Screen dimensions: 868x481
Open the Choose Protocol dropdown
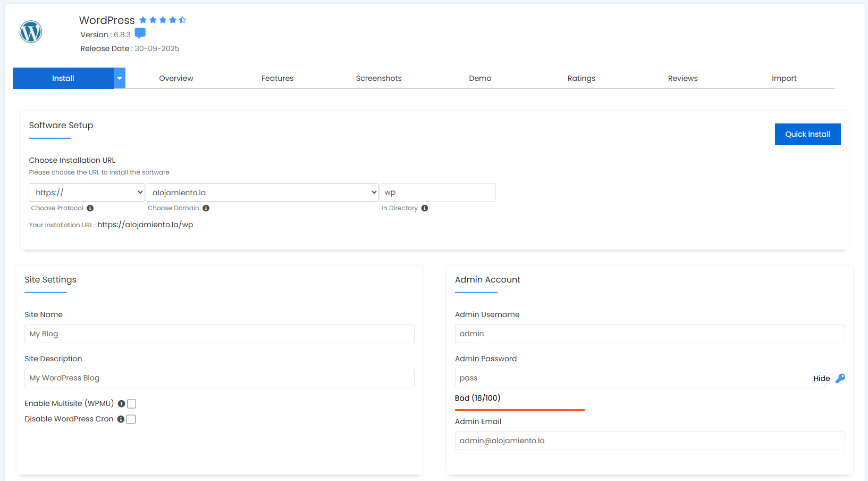tap(87, 192)
